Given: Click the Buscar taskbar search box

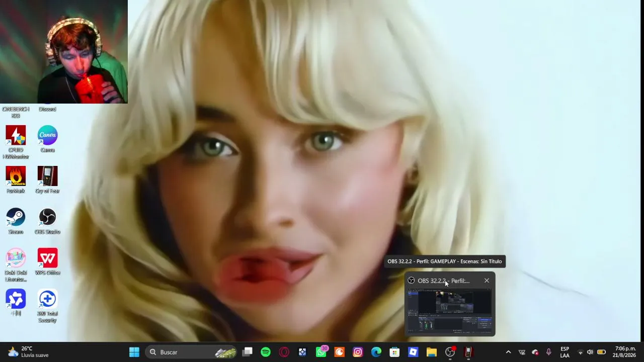Looking at the screenshot, I should tap(192, 352).
